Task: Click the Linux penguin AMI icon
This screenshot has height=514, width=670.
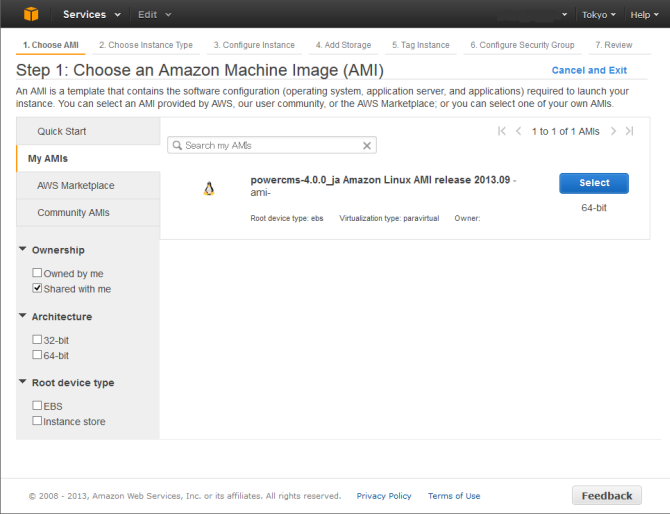Action: pyautogui.click(x=209, y=188)
